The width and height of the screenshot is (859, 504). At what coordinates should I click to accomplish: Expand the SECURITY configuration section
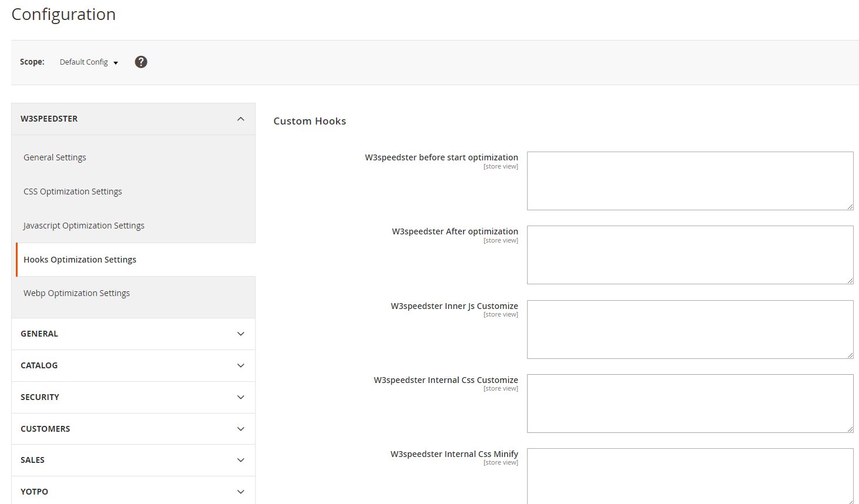pyautogui.click(x=133, y=397)
